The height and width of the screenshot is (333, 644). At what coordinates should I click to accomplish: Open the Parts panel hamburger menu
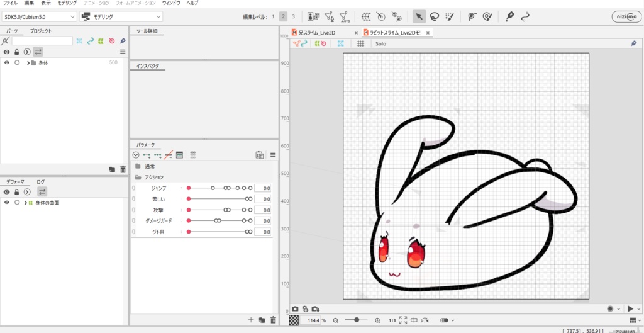pos(123,52)
